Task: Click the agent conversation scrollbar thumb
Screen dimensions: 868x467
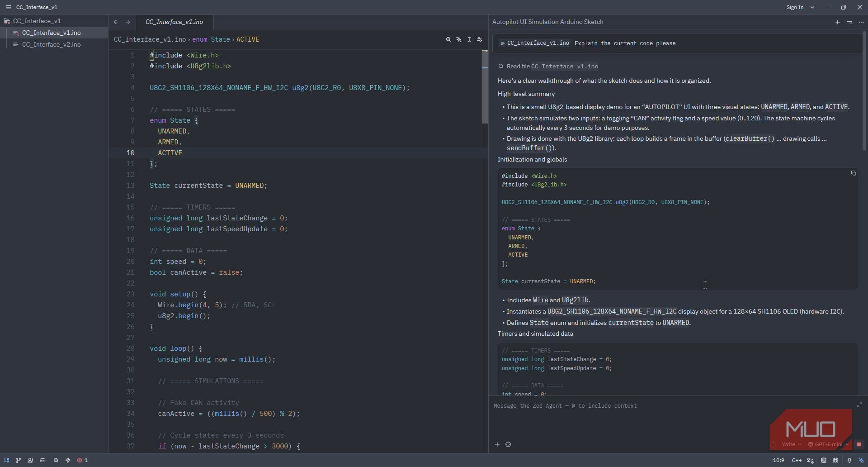Action: (x=865, y=91)
